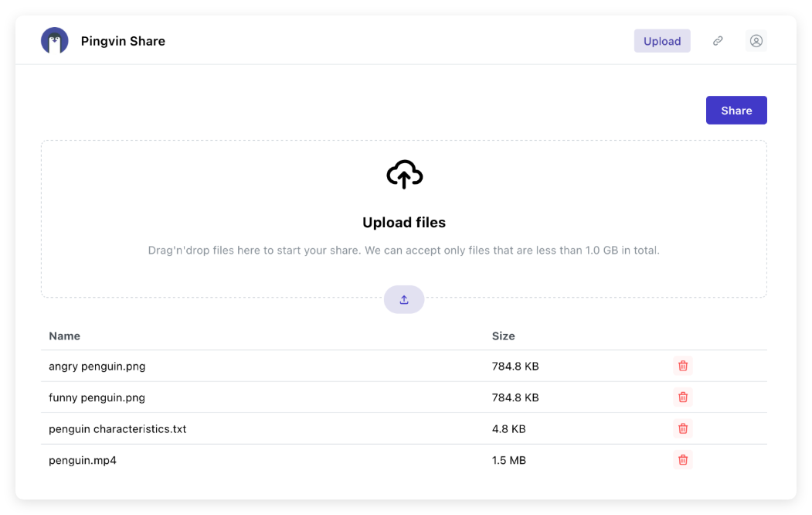Click the Pingvin Share penguin logo
This screenshot has height=515, width=812.
55,41
